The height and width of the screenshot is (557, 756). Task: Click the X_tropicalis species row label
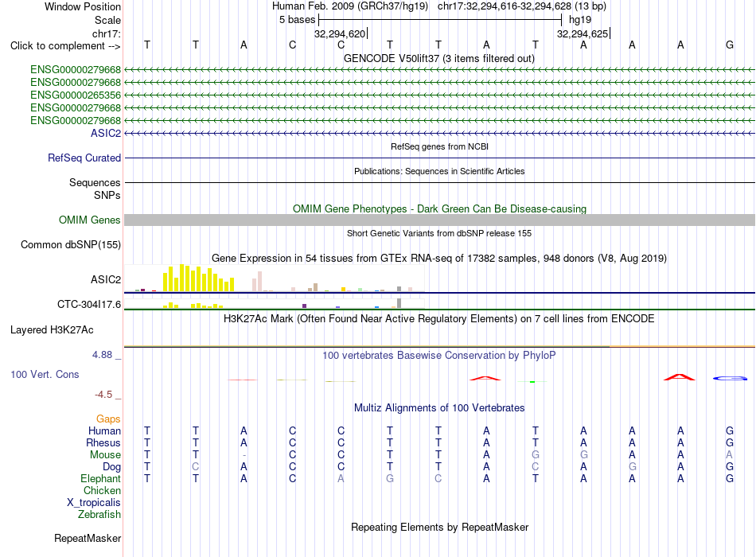coord(94,503)
